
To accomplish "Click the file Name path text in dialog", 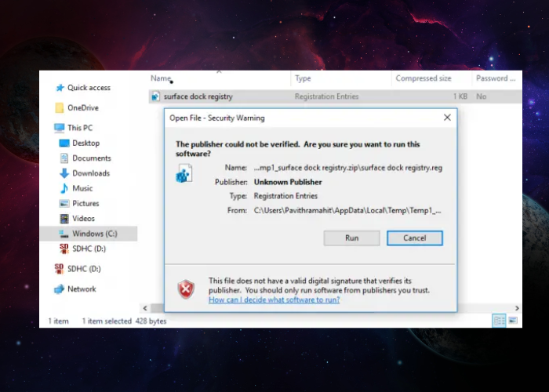I will click(348, 168).
